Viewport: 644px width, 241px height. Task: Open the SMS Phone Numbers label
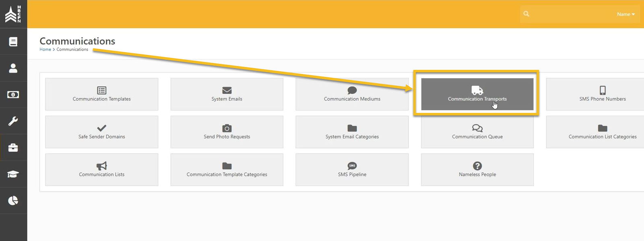click(603, 99)
